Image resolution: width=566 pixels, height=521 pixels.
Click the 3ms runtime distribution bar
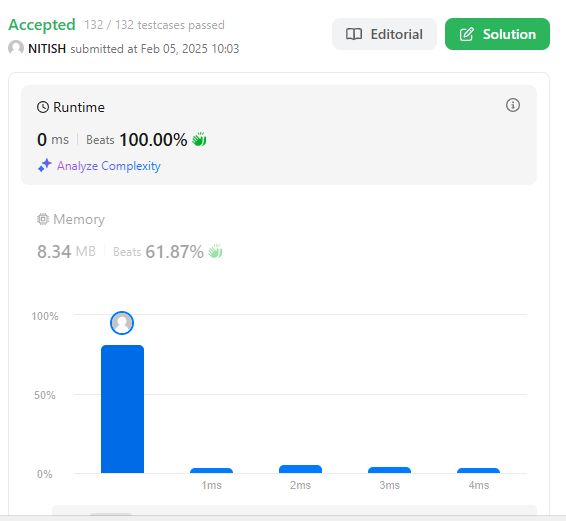[389, 470]
